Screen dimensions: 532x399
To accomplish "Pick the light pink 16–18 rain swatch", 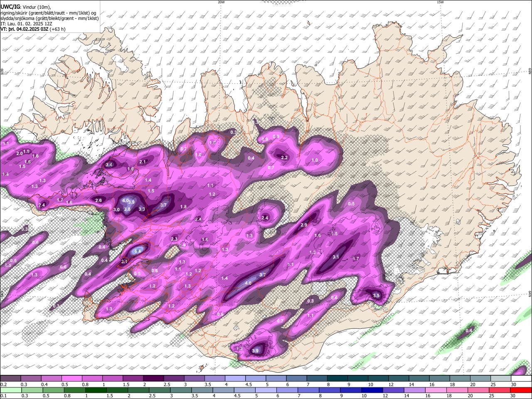I will (436, 390).
